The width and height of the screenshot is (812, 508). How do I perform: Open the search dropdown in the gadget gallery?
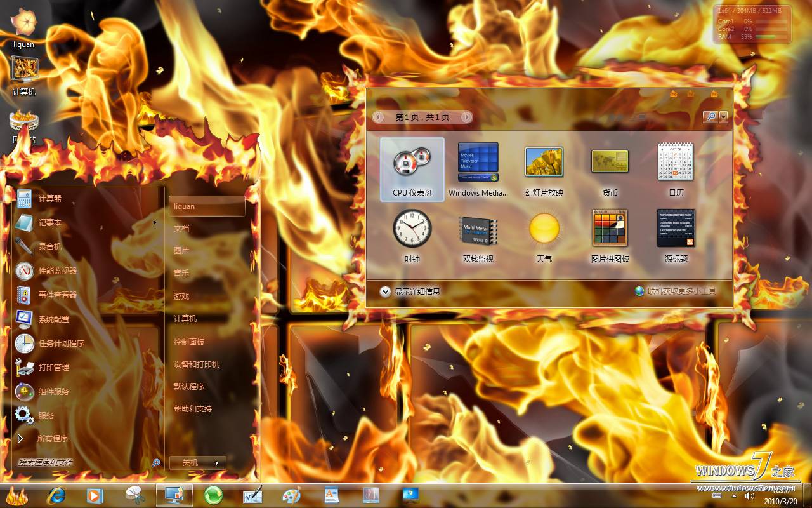(x=723, y=117)
